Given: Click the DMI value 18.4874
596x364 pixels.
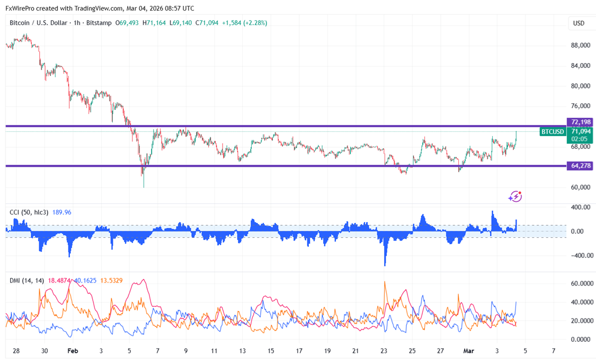Looking at the screenshot, I should click(59, 280).
